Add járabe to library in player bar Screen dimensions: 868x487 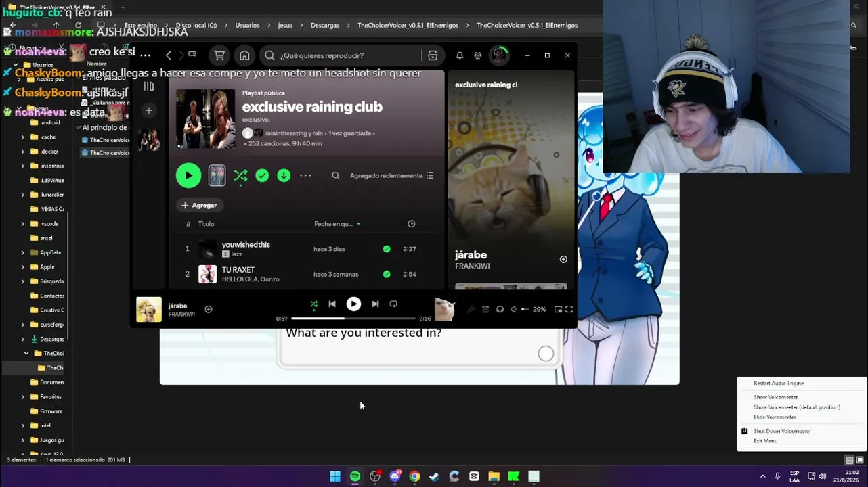click(x=209, y=309)
